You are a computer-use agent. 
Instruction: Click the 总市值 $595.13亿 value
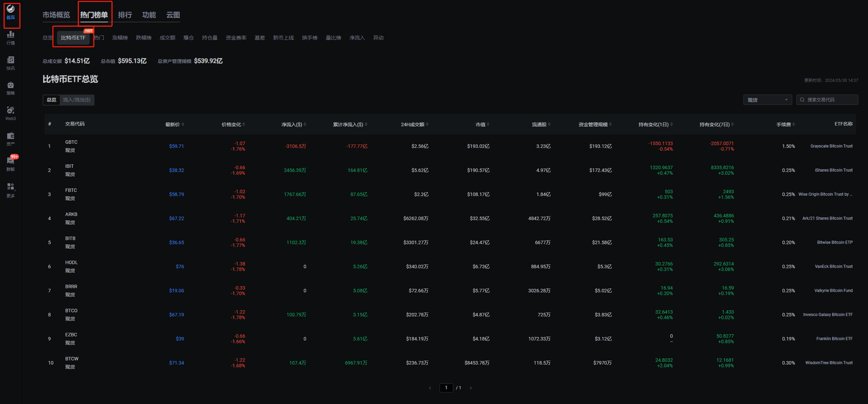[132, 61]
